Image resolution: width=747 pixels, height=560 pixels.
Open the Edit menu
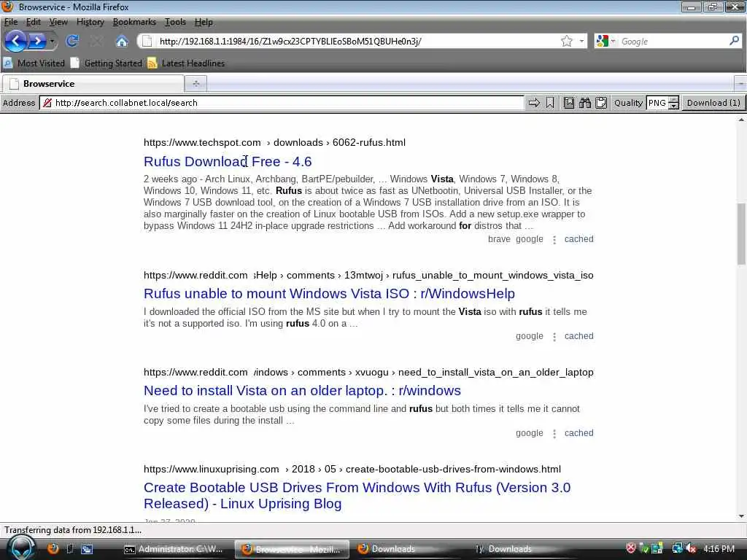coord(34,22)
